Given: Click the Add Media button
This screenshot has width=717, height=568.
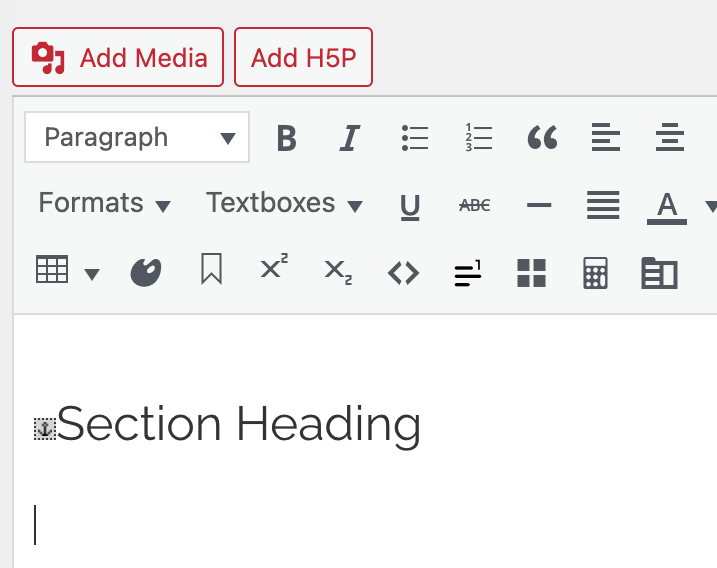Looking at the screenshot, I should 118,57.
